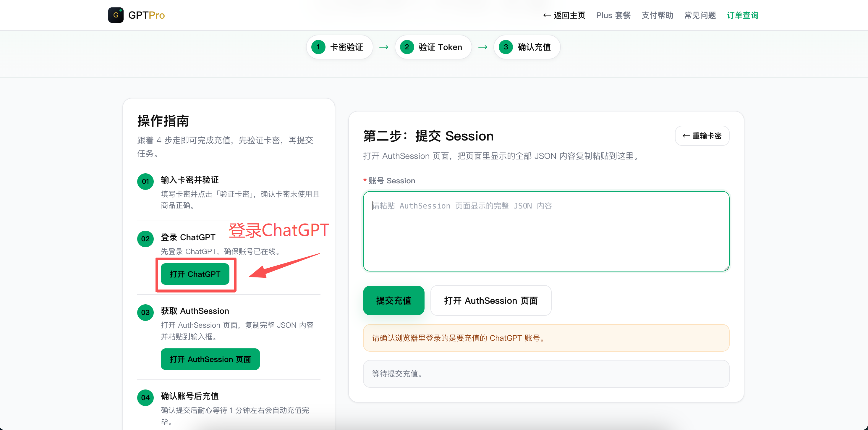Open the 常见问题 page
This screenshot has height=430, width=868.
click(700, 15)
